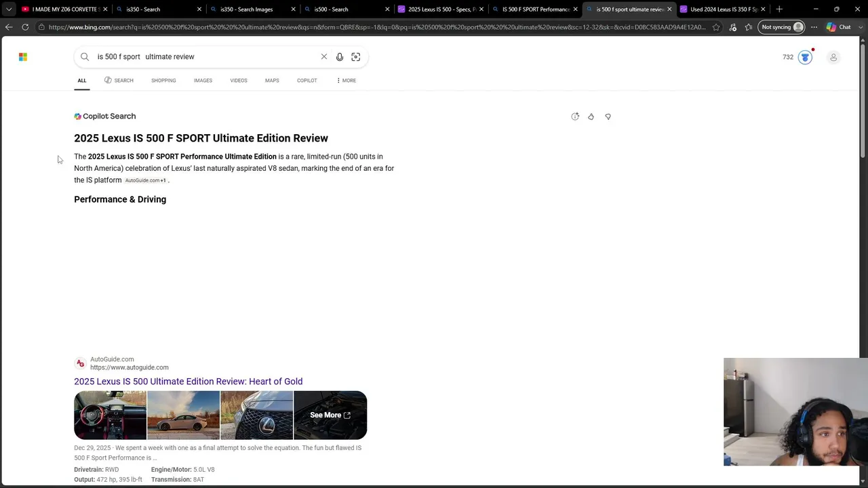Screen dimensions: 868x488
Task: Open favorites list icon in toolbar
Action: click(749, 27)
